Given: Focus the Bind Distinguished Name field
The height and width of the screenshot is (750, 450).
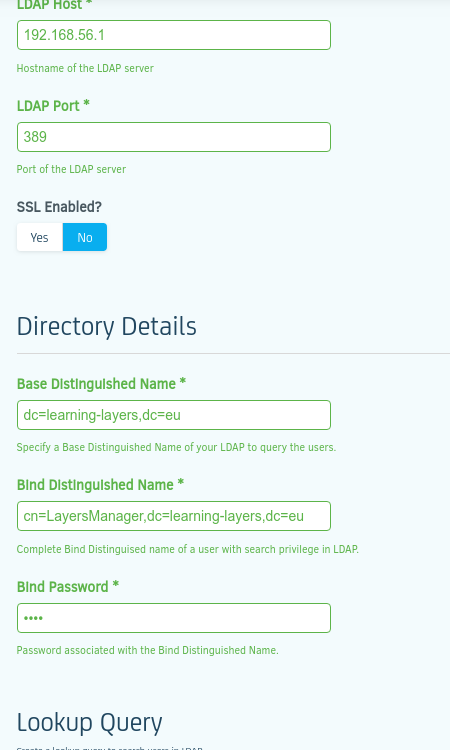Looking at the screenshot, I should click(174, 516).
